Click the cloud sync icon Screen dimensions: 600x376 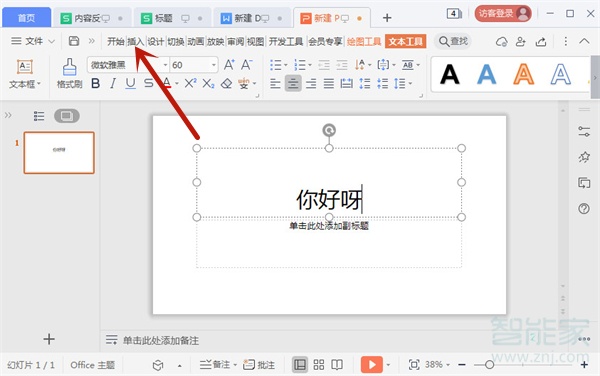click(501, 41)
